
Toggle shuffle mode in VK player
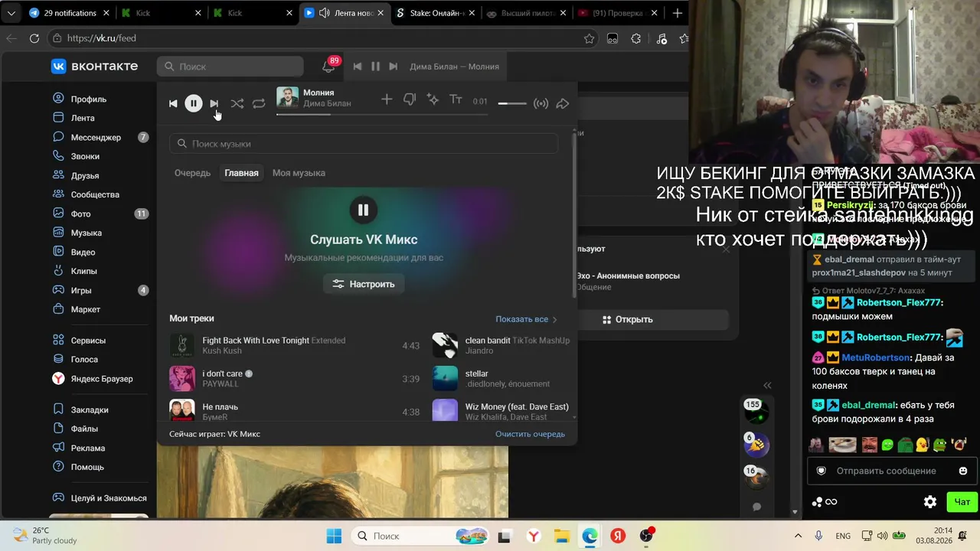point(237,103)
